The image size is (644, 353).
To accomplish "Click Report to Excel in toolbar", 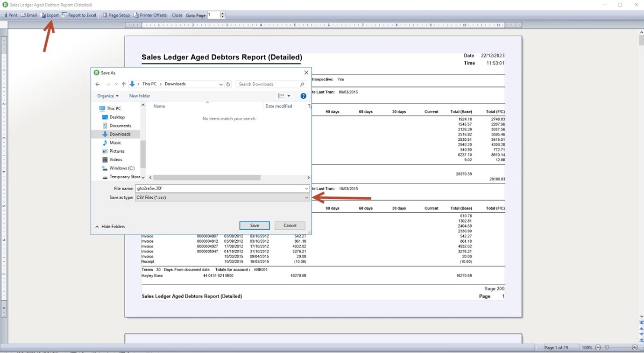I will tap(79, 15).
